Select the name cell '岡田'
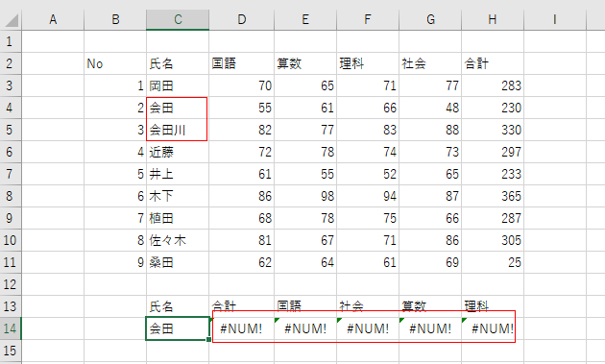 (x=178, y=85)
